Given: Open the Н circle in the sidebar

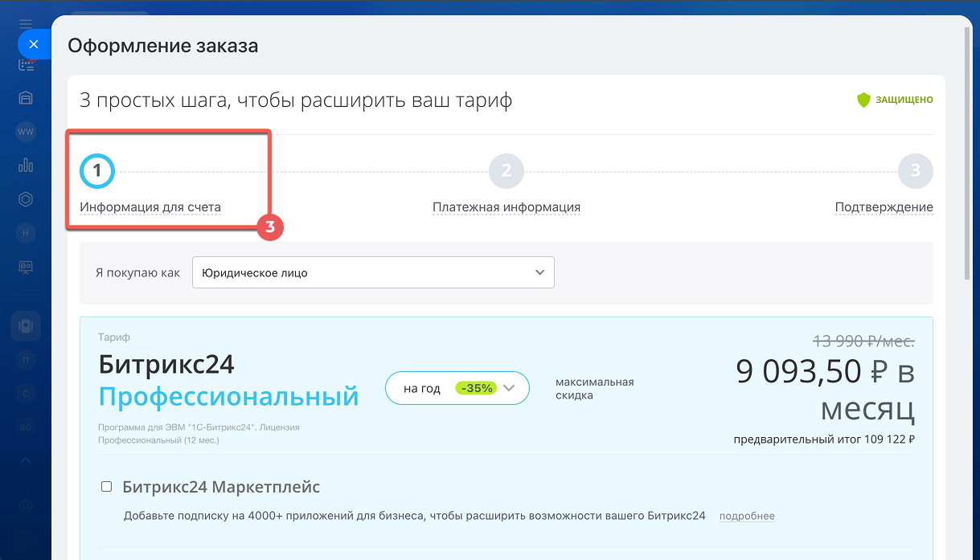Looking at the screenshot, I should click(26, 233).
